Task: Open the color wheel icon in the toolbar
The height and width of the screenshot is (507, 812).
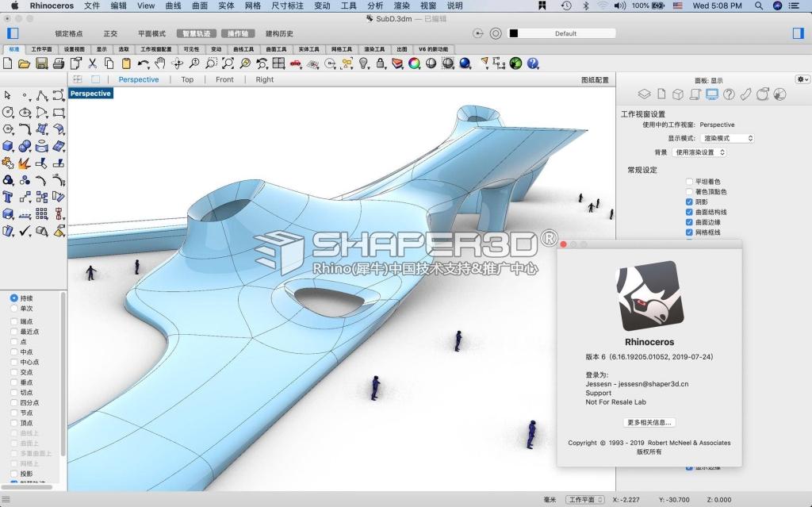Action: [414, 63]
